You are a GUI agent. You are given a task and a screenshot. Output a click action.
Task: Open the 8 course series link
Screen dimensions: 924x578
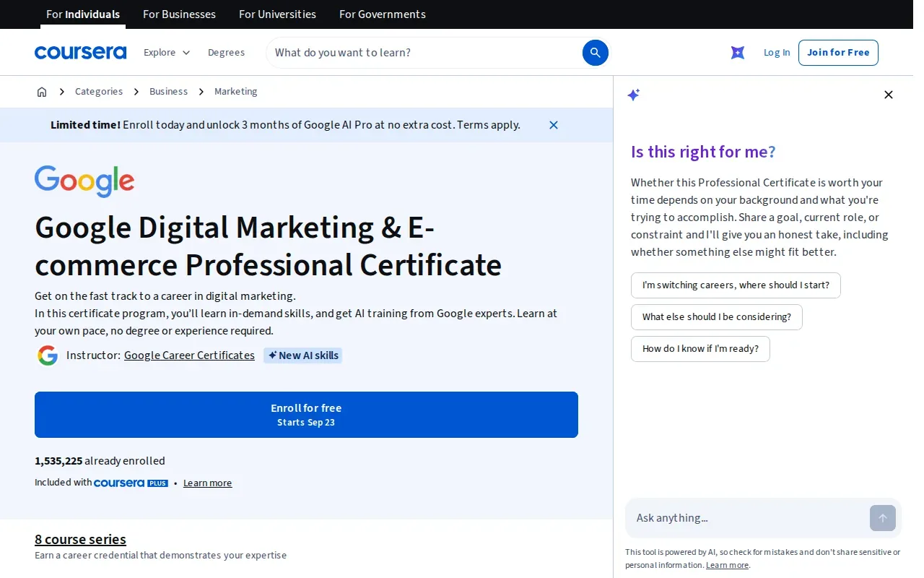[x=80, y=539]
